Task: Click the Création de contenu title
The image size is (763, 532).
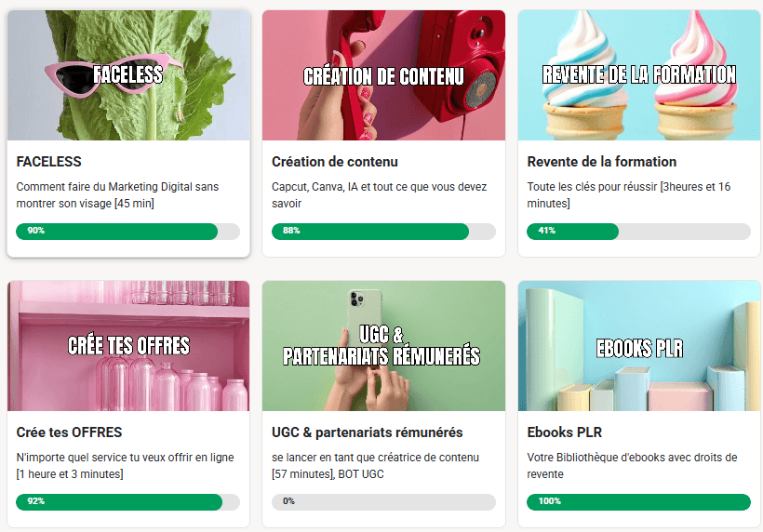Action: coord(335,162)
